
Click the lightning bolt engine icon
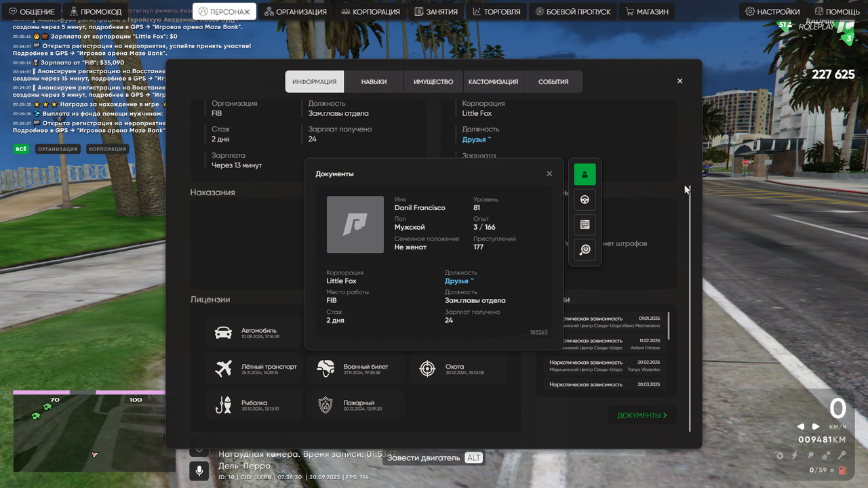pos(795,455)
